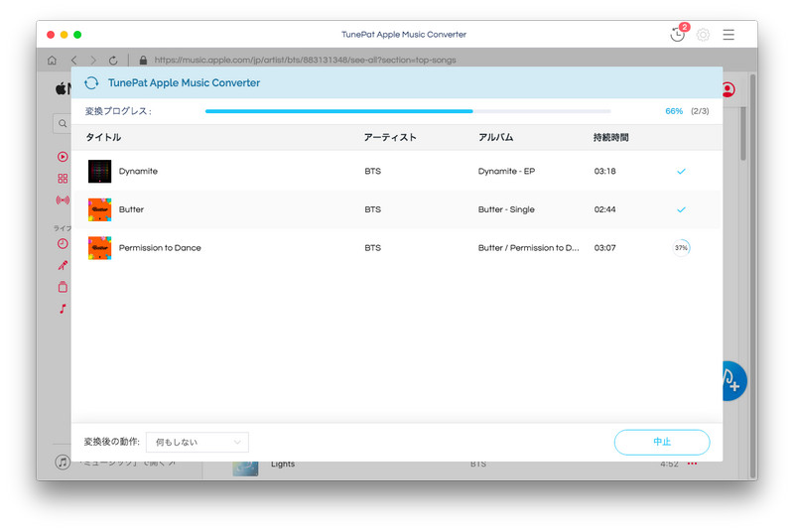This screenshot has width=794, height=532.
Task: Click the Open in Music app icon
Action: pos(63,463)
